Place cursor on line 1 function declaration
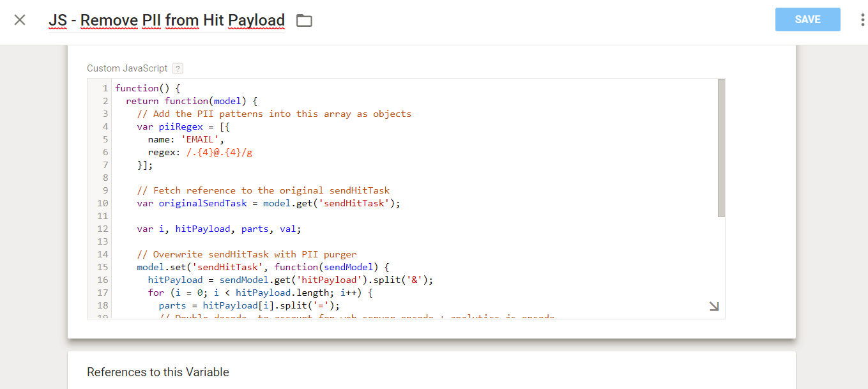This screenshot has width=868, height=389. click(148, 88)
